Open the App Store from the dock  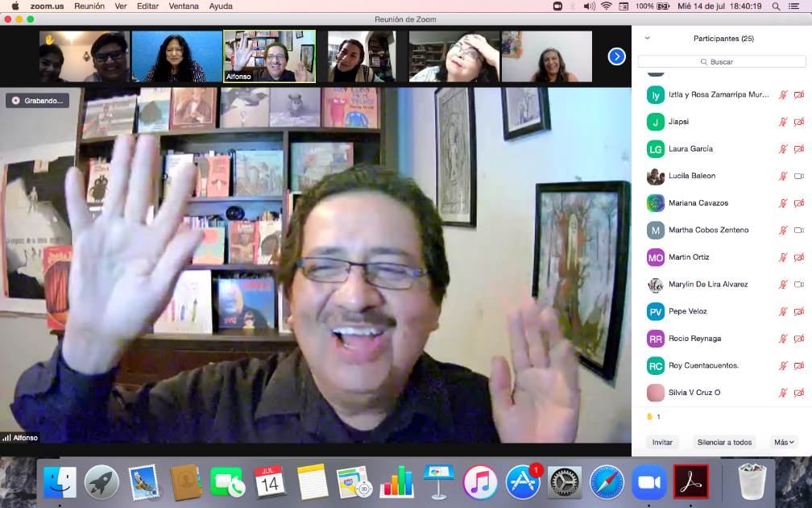point(523,482)
